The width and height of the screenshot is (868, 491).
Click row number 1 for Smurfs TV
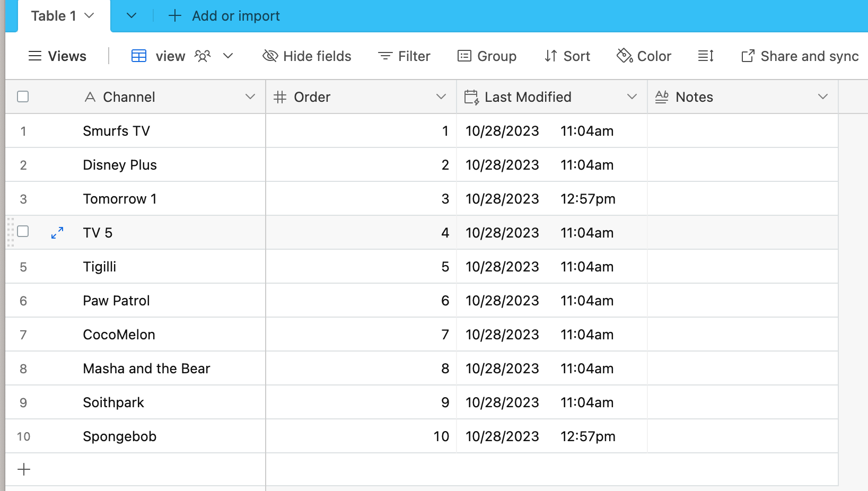pos(23,131)
